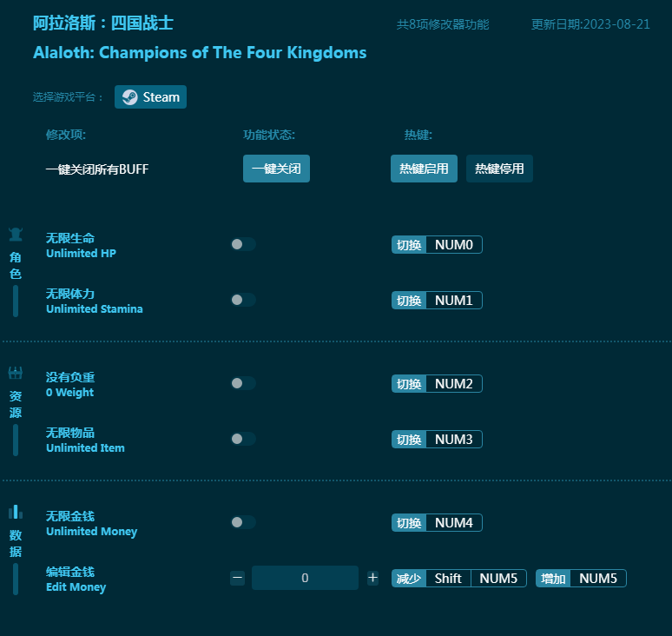Turn on the 0 Weight switch
The image size is (672, 636).
click(243, 383)
